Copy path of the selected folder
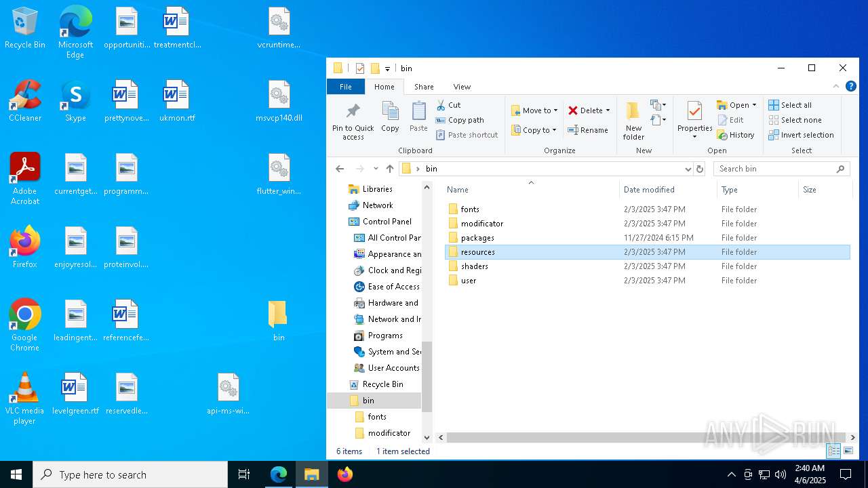 pos(459,120)
